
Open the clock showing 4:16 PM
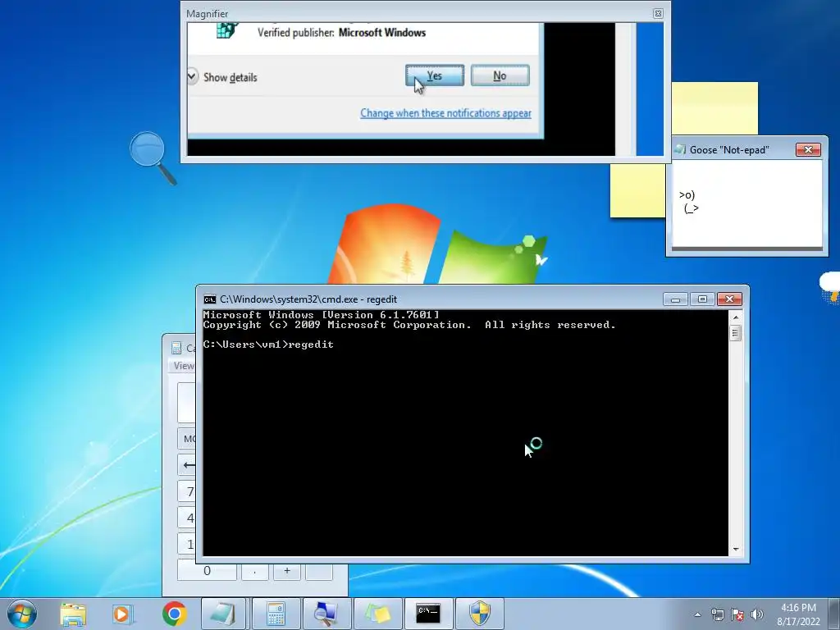pos(798,608)
